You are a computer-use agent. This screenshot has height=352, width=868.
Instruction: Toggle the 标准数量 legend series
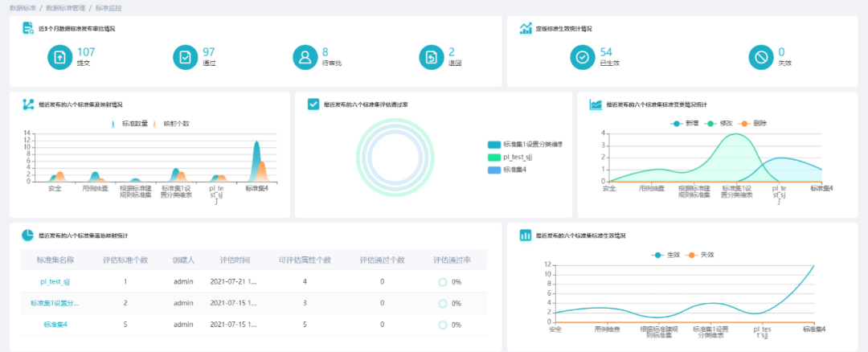coord(129,124)
